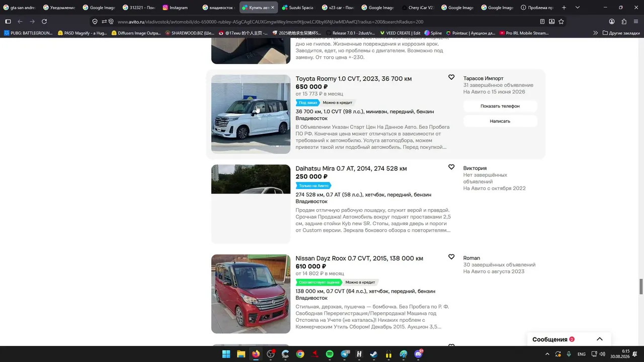Switch to Firefox on the taskbar
644x362 pixels.
click(256, 354)
